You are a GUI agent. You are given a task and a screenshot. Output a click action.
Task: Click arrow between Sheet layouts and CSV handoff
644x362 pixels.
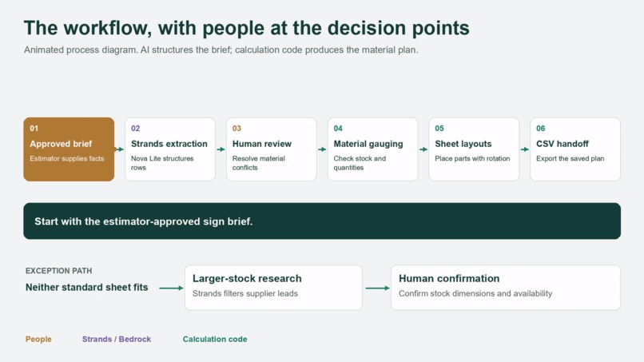click(524, 149)
